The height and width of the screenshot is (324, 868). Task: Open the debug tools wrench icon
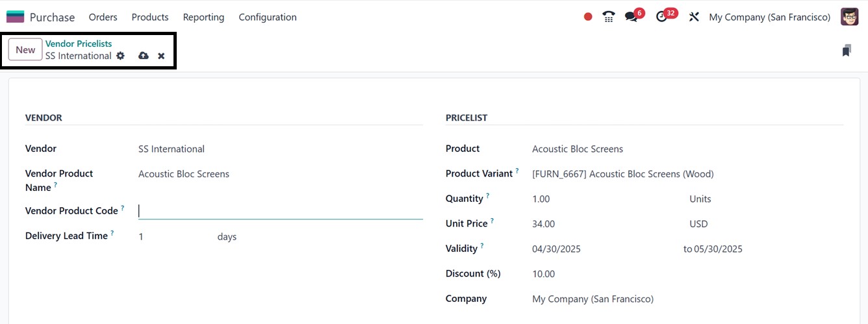[694, 17]
